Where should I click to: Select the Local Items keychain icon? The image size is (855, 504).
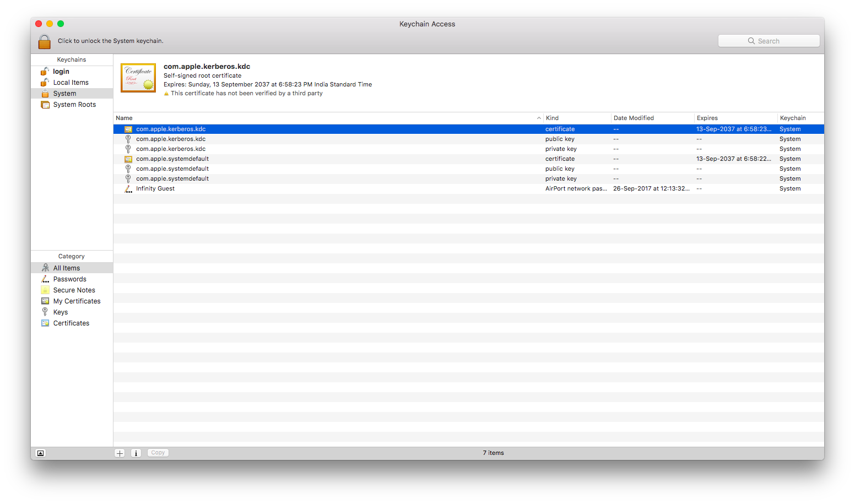[45, 83]
